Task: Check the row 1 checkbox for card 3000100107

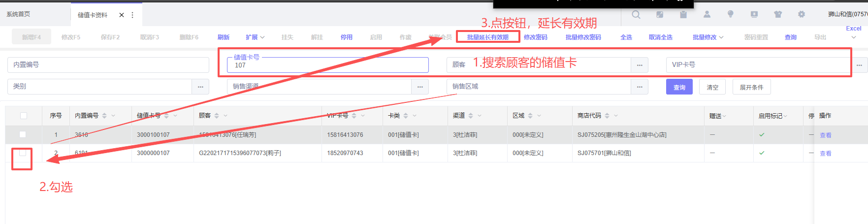Action: [x=23, y=134]
